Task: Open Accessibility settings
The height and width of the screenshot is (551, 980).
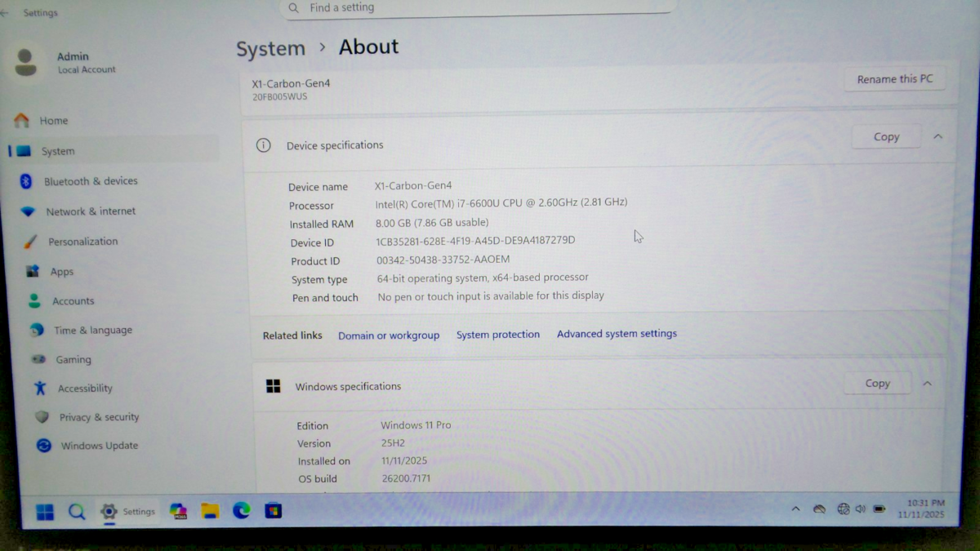Action: (x=85, y=389)
